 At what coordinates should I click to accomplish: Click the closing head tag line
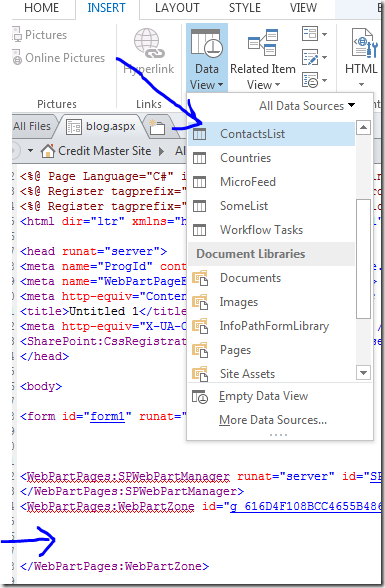click(x=45, y=356)
